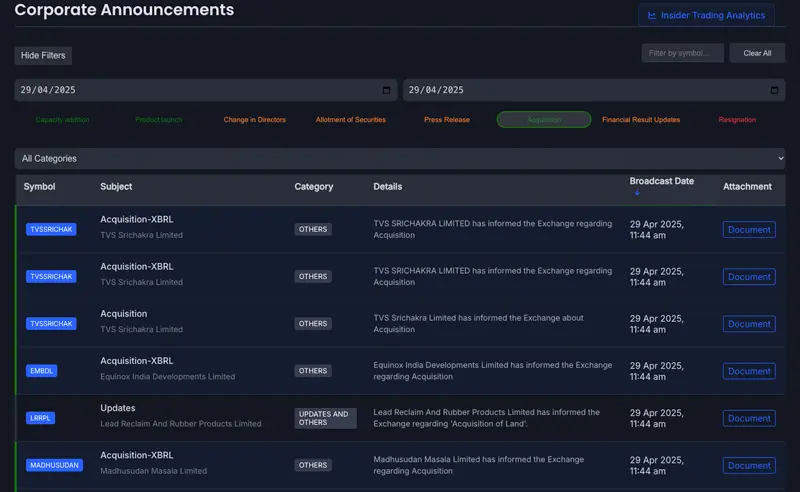Click the end date input field

point(594,90)
